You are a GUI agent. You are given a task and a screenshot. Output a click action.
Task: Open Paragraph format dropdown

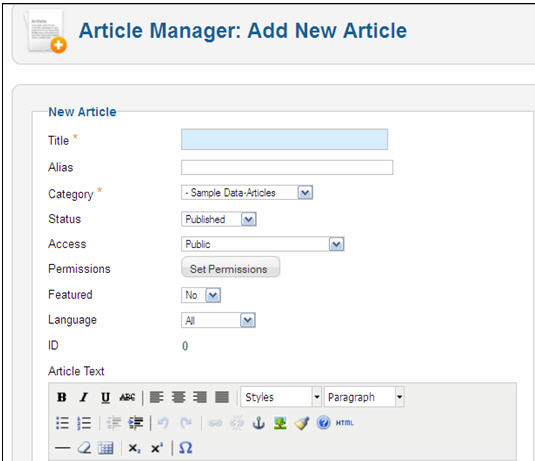(x=364, y=397)
